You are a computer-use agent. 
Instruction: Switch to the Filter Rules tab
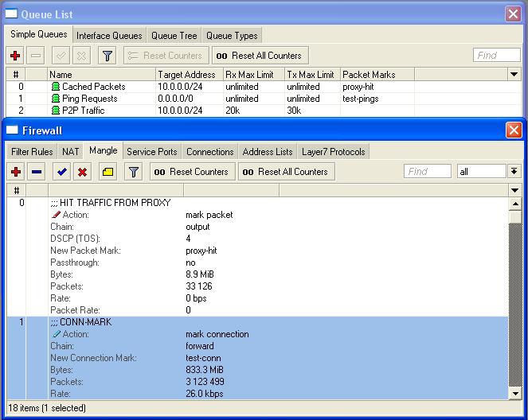32,151
